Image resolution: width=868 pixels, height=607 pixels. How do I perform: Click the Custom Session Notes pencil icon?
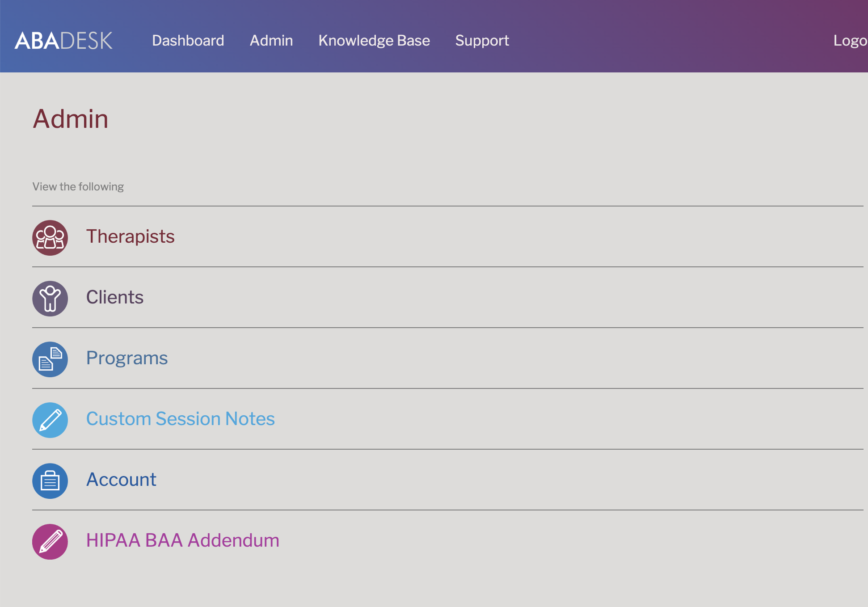50,420
